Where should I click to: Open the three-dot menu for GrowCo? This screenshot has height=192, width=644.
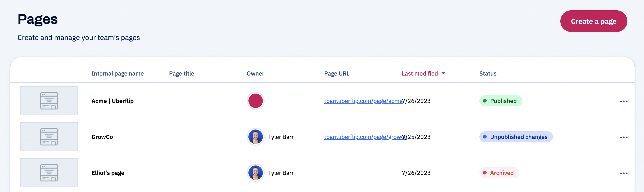[x=624, y=137]
